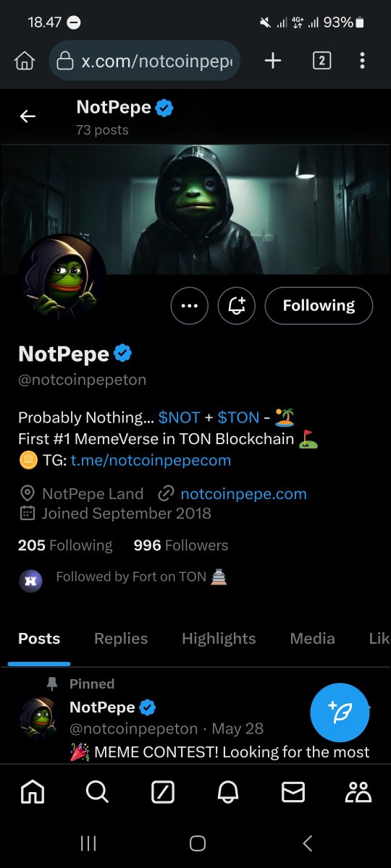391x868 pixels.
Task: Toggle post notifications bell for NotPepe
Action: (x=237, y=306)
